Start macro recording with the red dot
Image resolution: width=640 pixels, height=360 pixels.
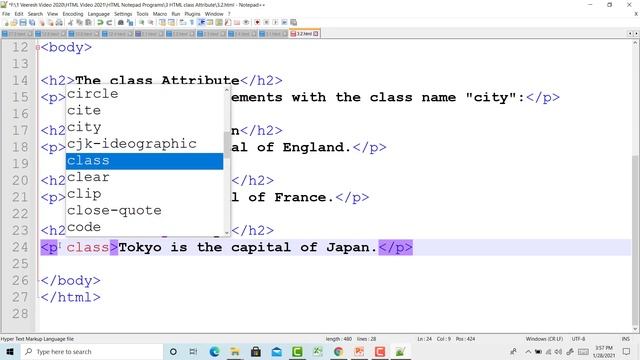coord(257,22)
